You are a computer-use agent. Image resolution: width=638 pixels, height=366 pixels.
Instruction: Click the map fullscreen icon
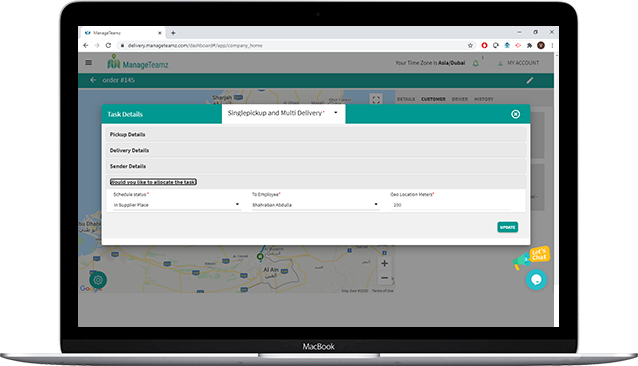376,99
